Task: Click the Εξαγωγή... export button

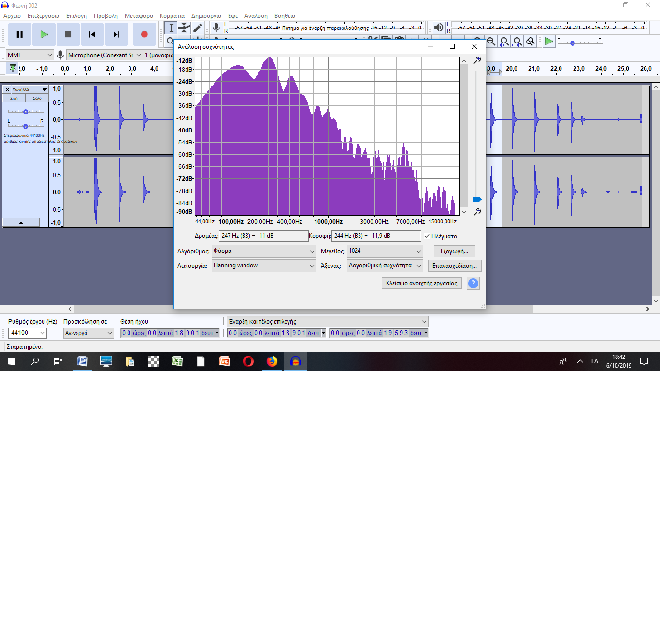Action: [454, 251]
